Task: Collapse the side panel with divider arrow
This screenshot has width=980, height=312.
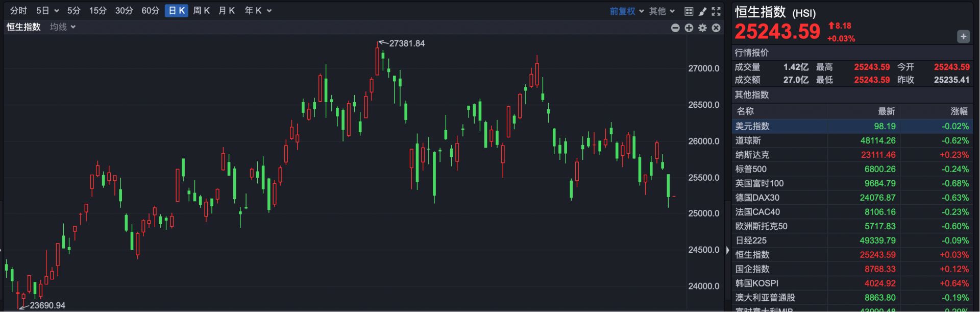Action: (x=727, y=250)
